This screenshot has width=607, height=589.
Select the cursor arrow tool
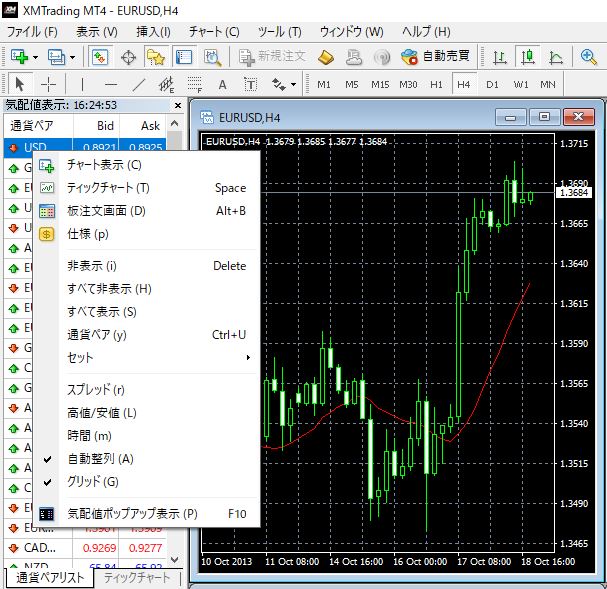[19, 84]
